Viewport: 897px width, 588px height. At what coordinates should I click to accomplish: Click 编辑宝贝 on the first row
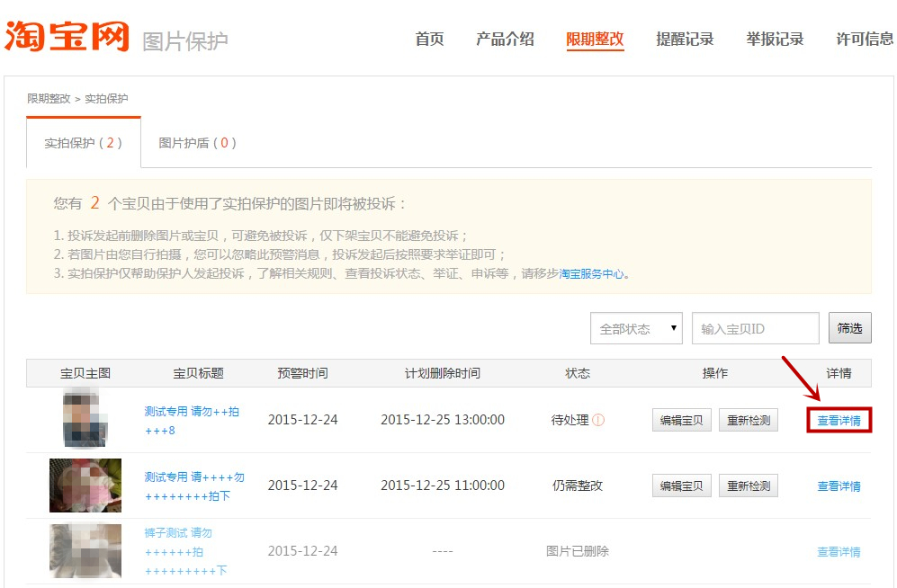[x=681, y=419]
